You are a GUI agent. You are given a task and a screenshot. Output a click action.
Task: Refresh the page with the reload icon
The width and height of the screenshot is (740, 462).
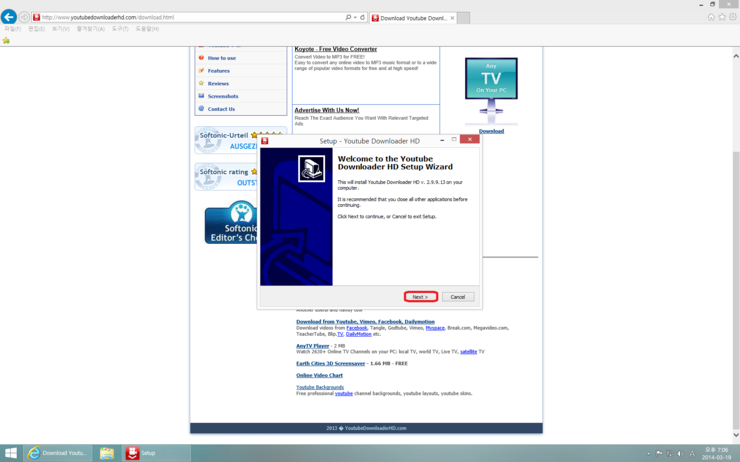pos(362,17)
